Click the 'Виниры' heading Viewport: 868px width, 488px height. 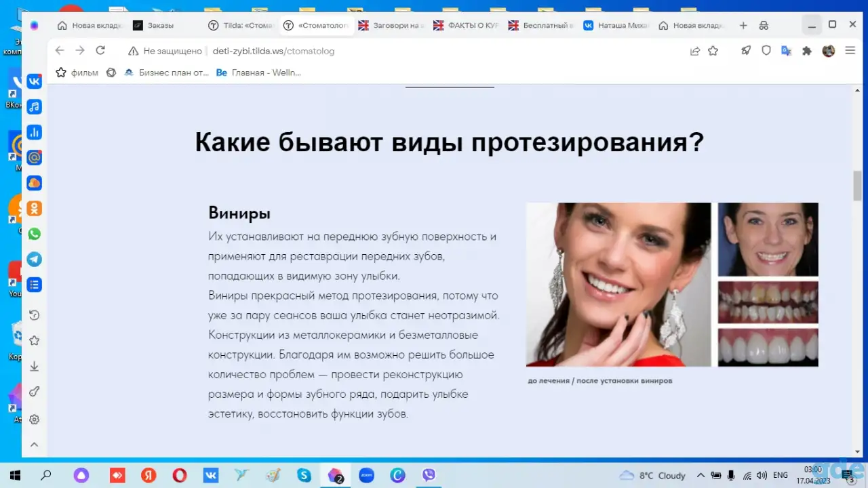(x=239, y=213)
